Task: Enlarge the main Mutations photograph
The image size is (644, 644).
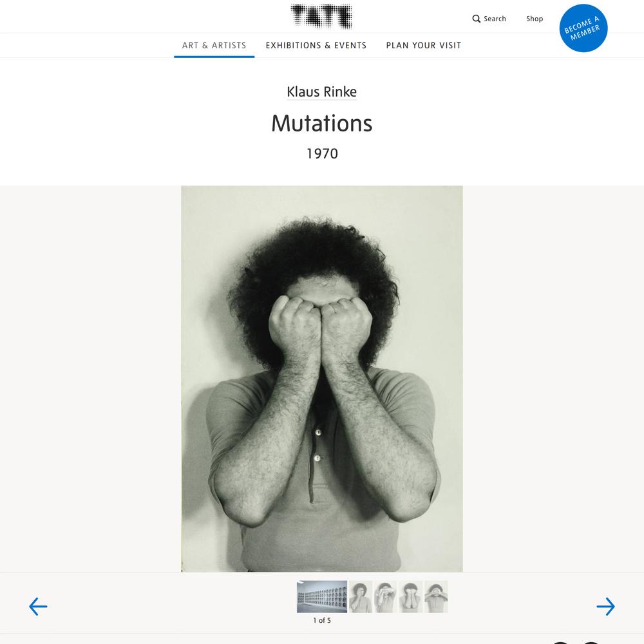Action: click(x=321, y=378)
